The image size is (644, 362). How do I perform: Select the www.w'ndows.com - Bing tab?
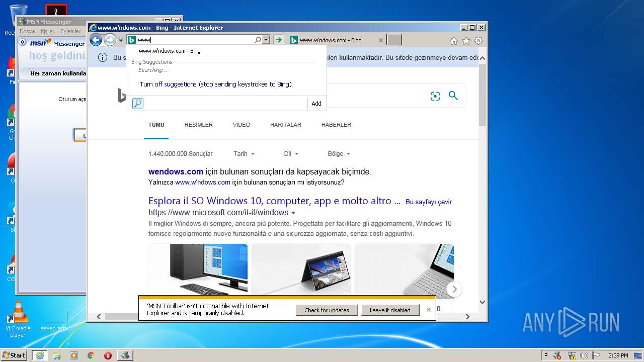coord(331,40)
